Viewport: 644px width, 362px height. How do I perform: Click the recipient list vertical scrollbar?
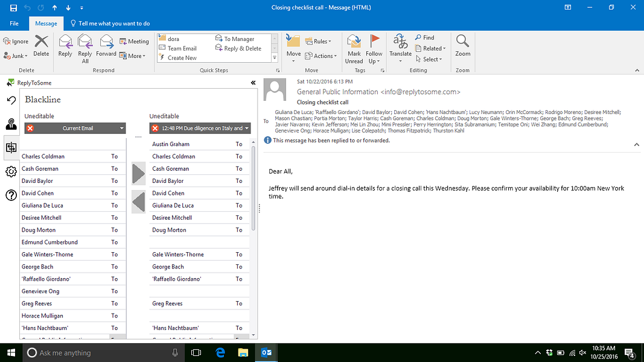pos(253,188)
